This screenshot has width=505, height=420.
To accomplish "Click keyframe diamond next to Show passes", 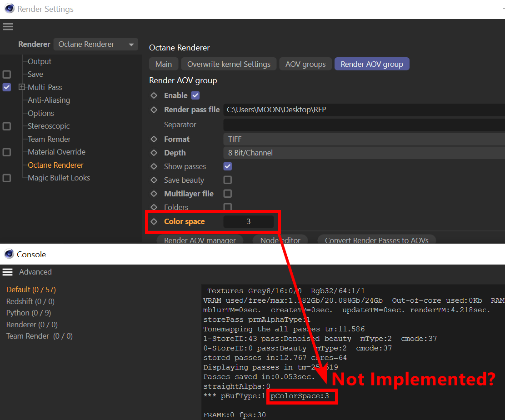I will click(154, 166).
